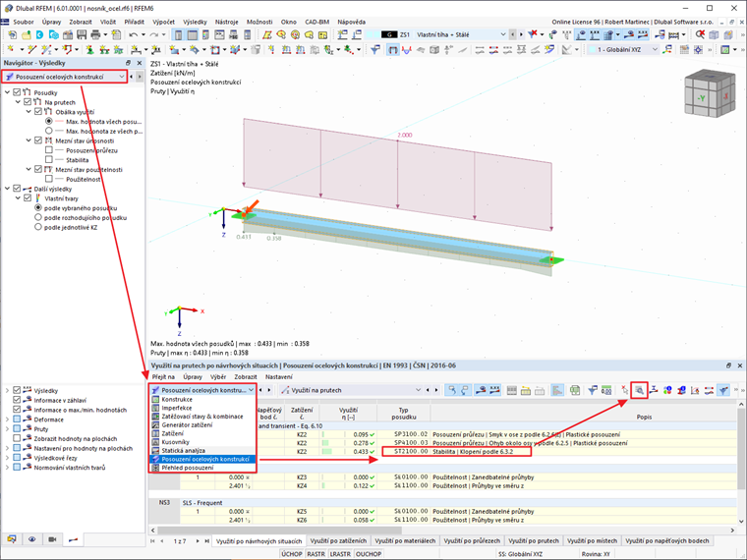Click the OUCHOP status bar button
Screen dimensions: 747x560
click(369, 554)
